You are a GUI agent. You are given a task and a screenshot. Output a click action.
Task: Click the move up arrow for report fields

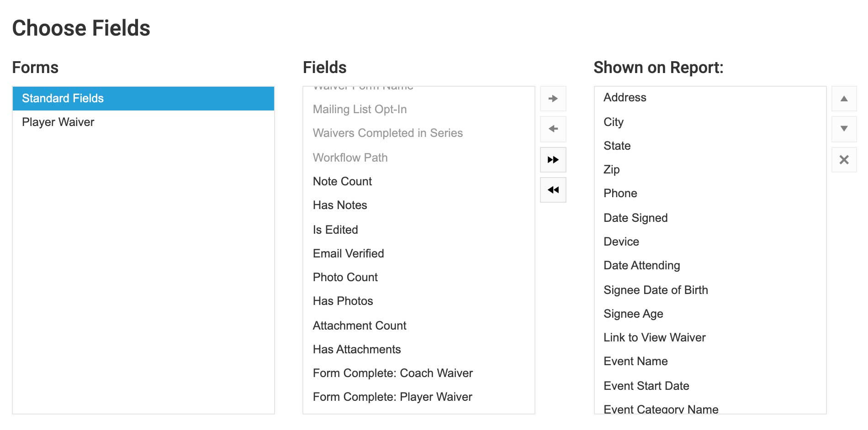pos(844,98)
